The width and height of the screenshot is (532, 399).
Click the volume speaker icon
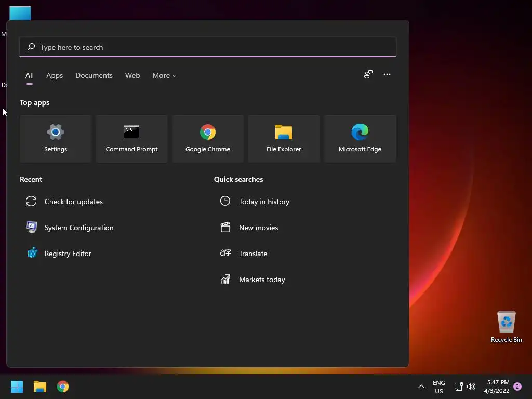coord(471,387)
